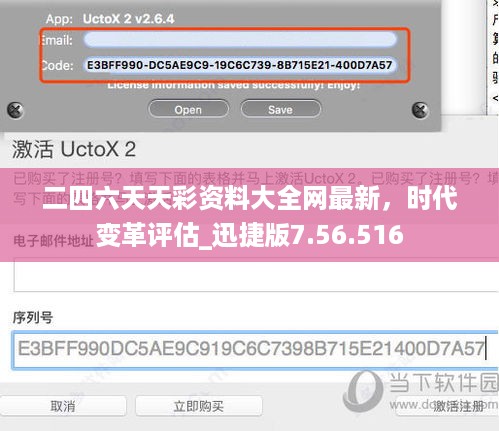Screen dimensions: 499x431
Task: Click the 激活注册 activate button
Action: (x=459, y=406)
